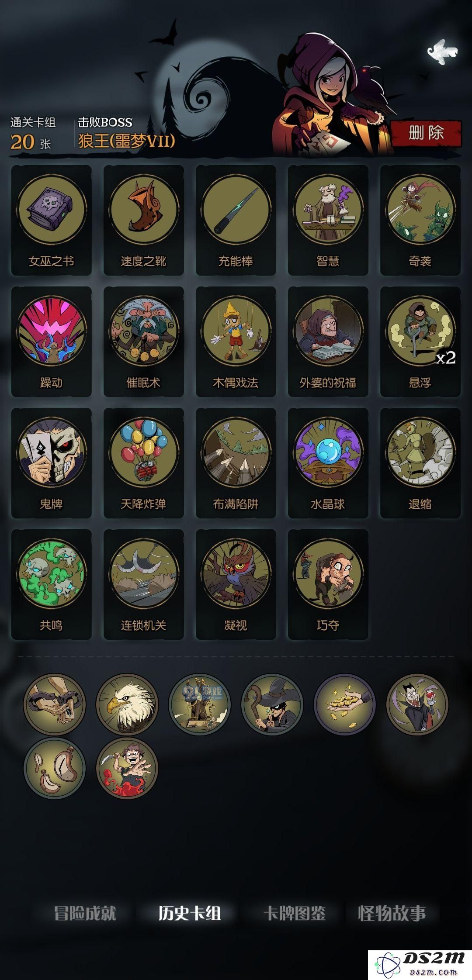This screenshot has height=980, width=472.
Task: Select the 鬼牌 joker skull card
Action: pyautogui.click(x=51, y=463)
